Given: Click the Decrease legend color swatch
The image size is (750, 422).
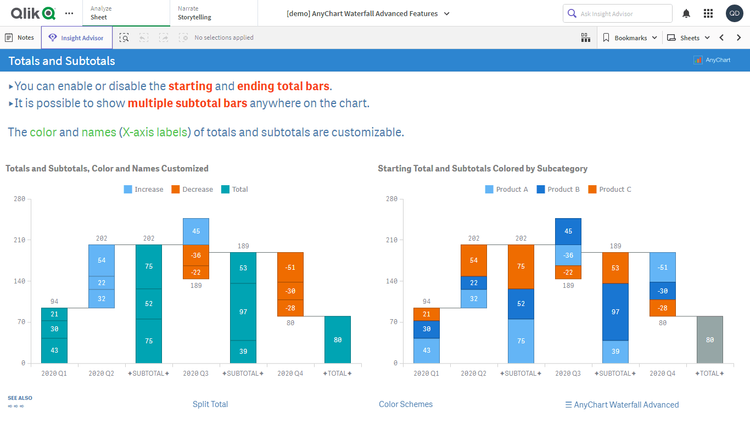Looking at the screenshot, I should pos(175,189).
